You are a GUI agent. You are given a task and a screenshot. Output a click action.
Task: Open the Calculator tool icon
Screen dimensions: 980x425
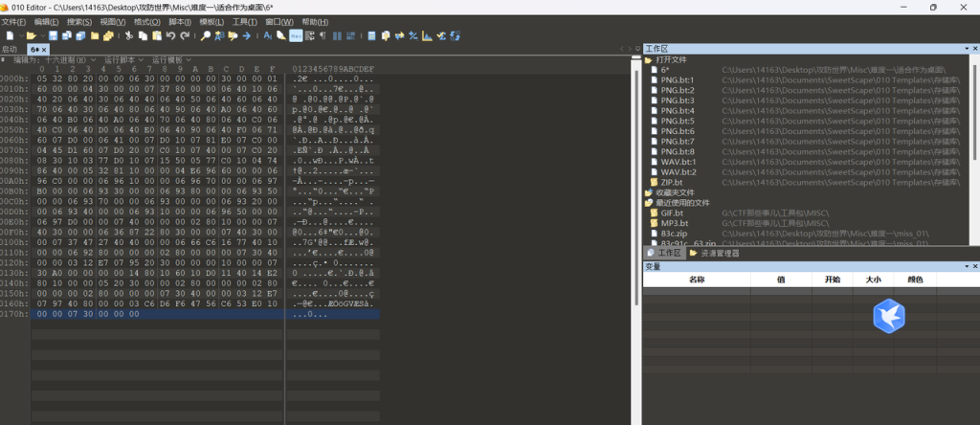pos(371,36)
